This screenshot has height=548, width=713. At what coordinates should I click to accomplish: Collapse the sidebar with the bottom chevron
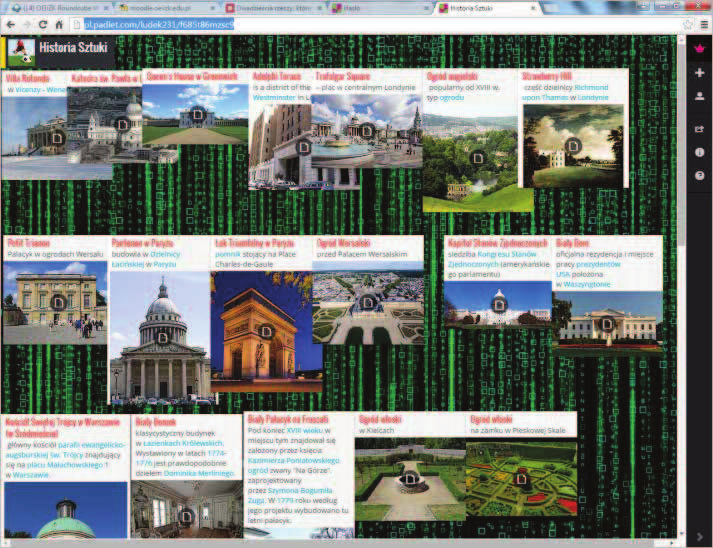click(699, 537)
